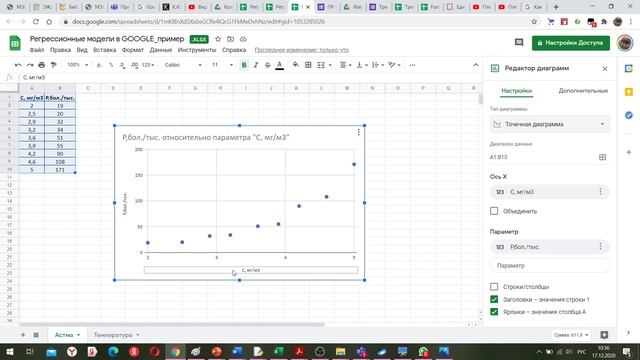Toggle strikethrough formatting

pyautogui.click(x=268, y=65)
